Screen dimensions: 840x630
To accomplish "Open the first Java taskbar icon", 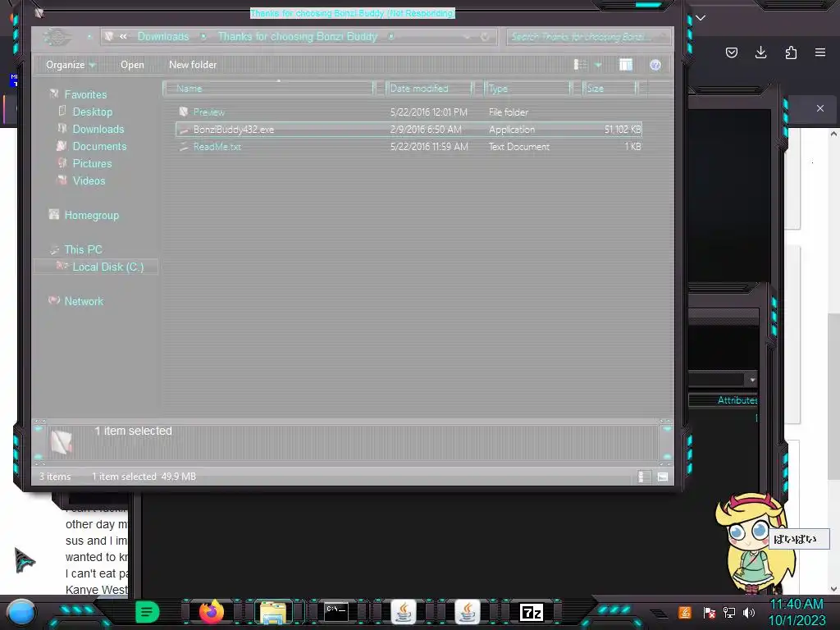I will (404, 612).
